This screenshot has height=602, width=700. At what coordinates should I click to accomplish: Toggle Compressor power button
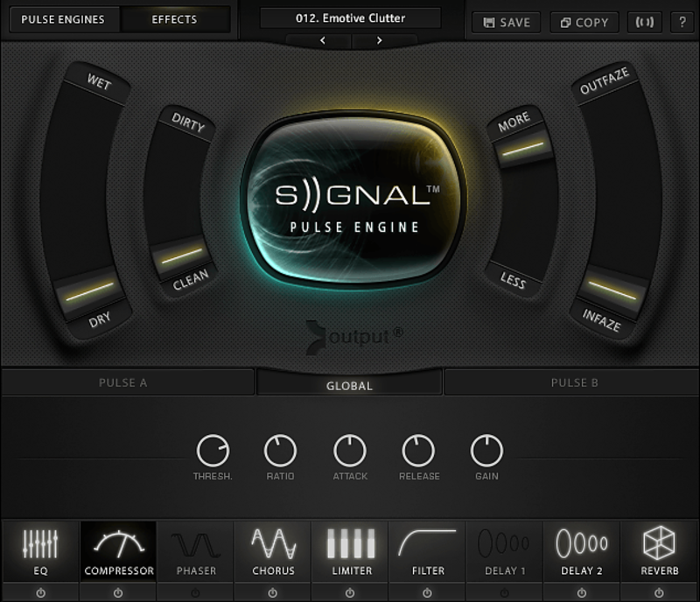(118, 593)
